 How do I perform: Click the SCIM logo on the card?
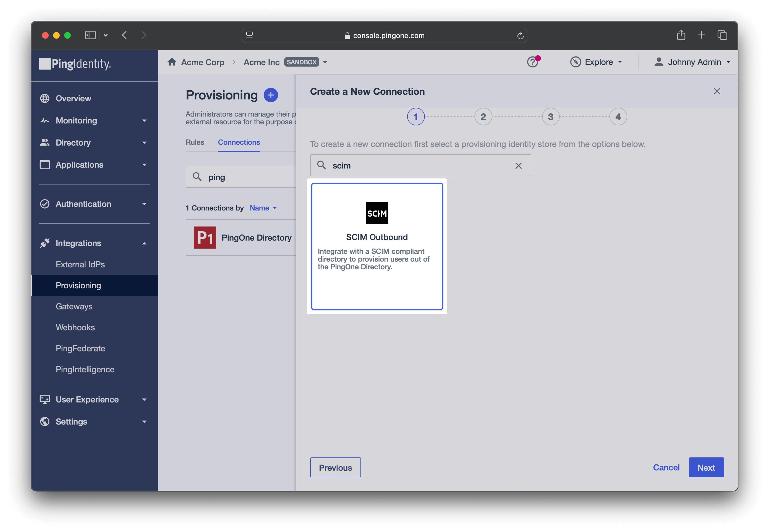click(377, 213)
